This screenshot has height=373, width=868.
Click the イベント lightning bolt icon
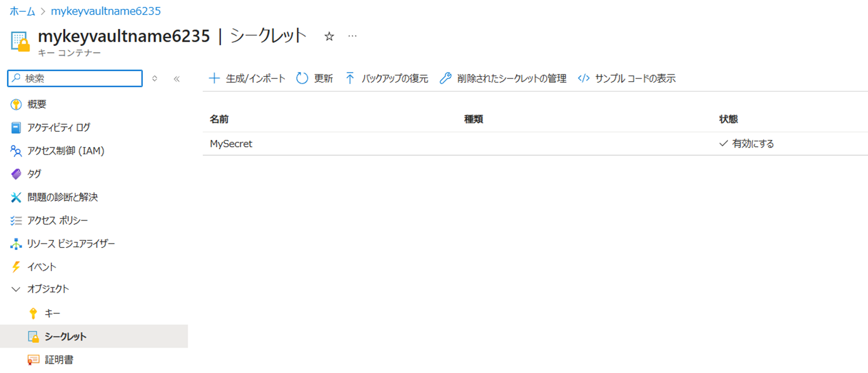[16, 267]
